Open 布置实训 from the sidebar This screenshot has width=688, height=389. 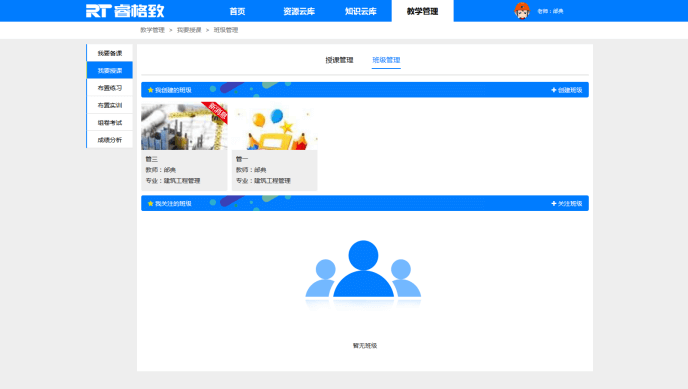tap(110, 105)
